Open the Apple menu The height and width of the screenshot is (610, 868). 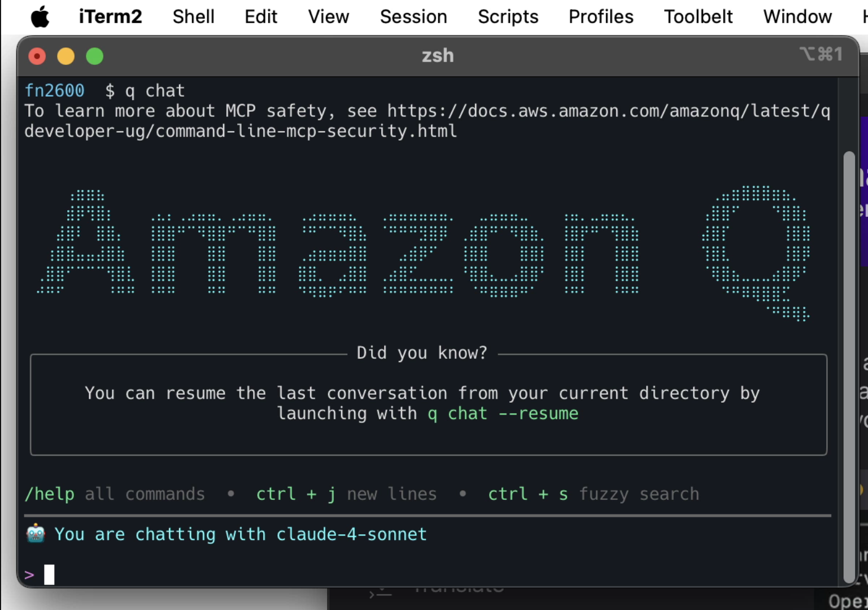pyautogui.click(x=40, y=16)
